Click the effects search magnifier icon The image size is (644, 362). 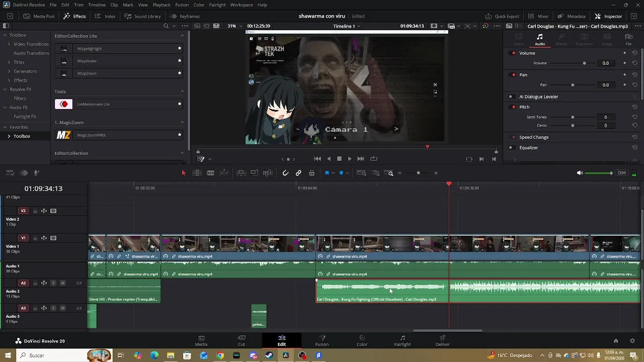166,26
